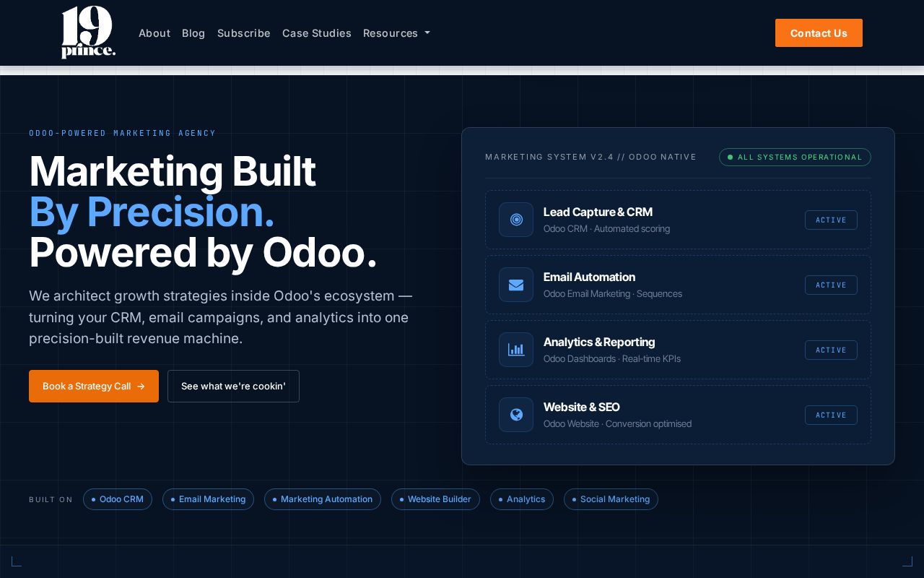Click the 'By Precision.' heading line

pyautogui.click(x=152, y=212)
